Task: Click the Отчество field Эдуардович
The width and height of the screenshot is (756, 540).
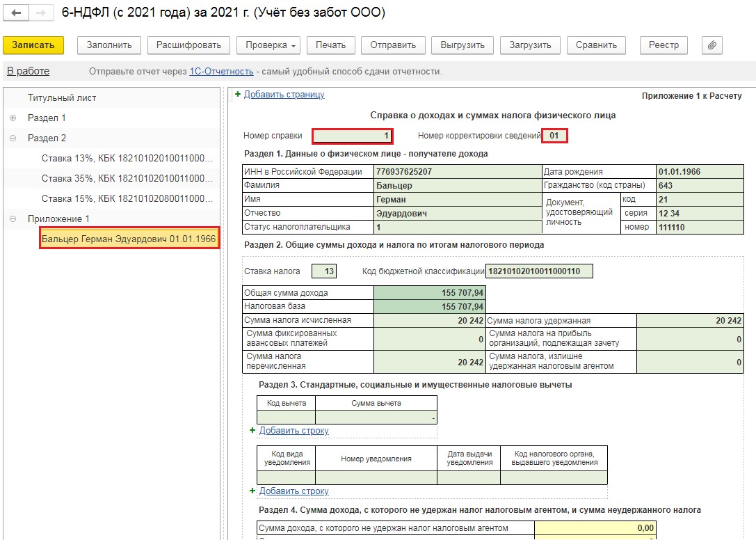Action: (x=458, y=214)
